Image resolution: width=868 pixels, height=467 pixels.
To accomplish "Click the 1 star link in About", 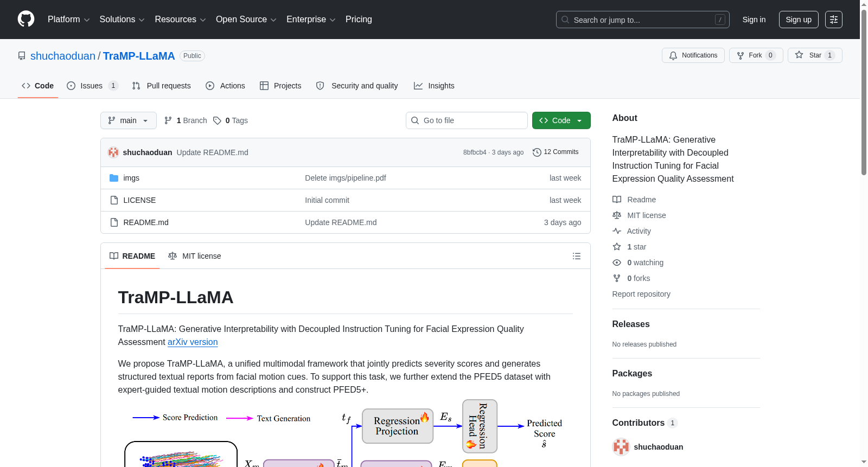I will [636, 247].
